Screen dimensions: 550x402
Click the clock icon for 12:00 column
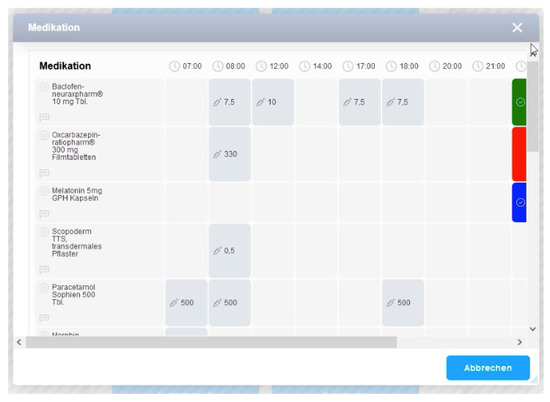coord(261,66)
